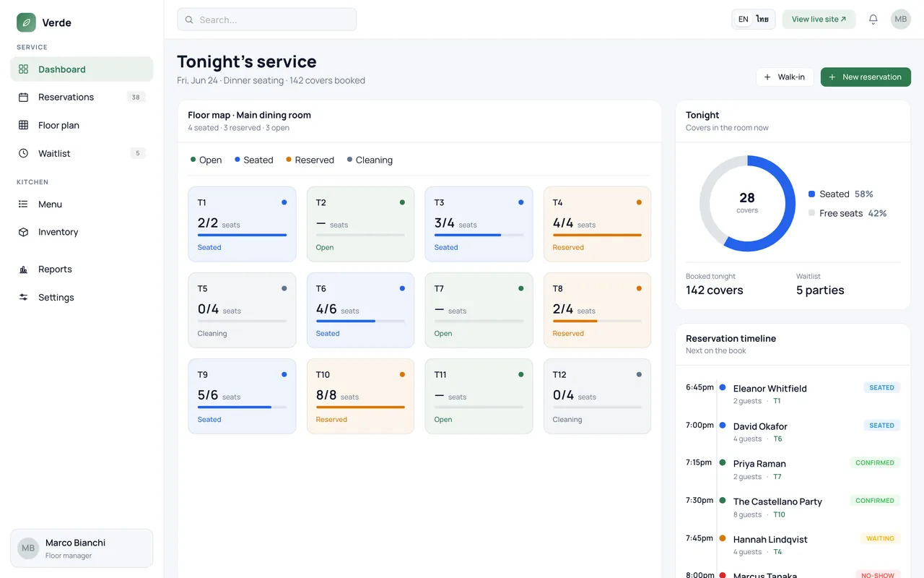The image size is (924, 578).
Task: Open the notifications bell icon
Action: coord(873,20)
